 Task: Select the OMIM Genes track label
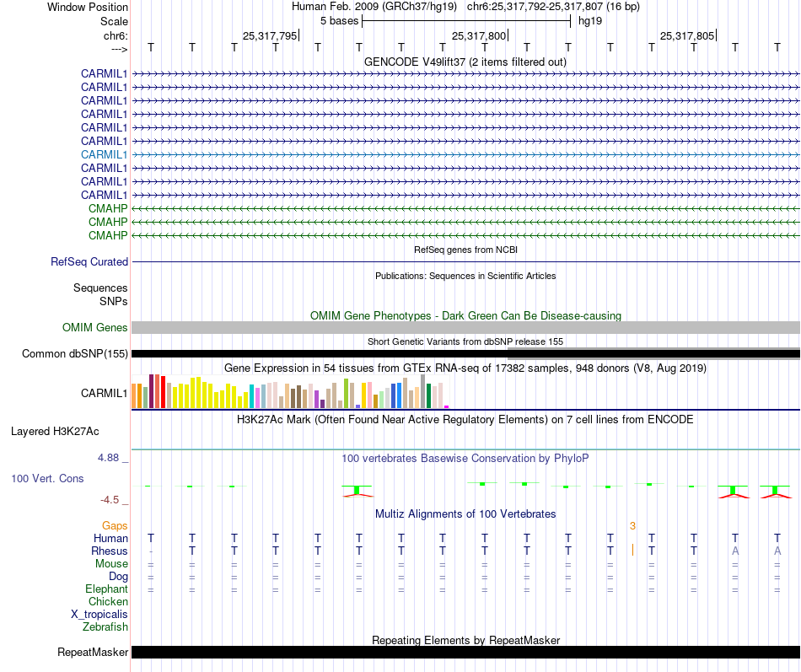click(x=95, y=327)
